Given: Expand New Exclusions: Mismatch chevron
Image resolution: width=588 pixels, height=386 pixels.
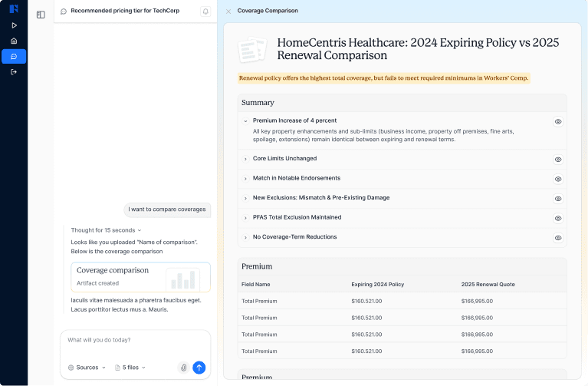Looking at the screenshot, I should pyautogui.click(x=245, y=198).
